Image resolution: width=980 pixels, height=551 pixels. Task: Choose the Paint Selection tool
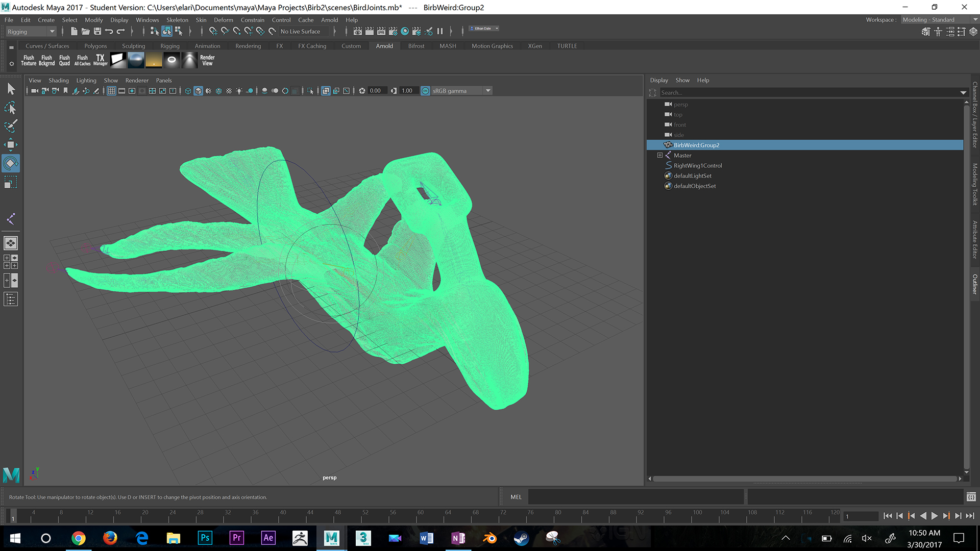tap(11, 126)
